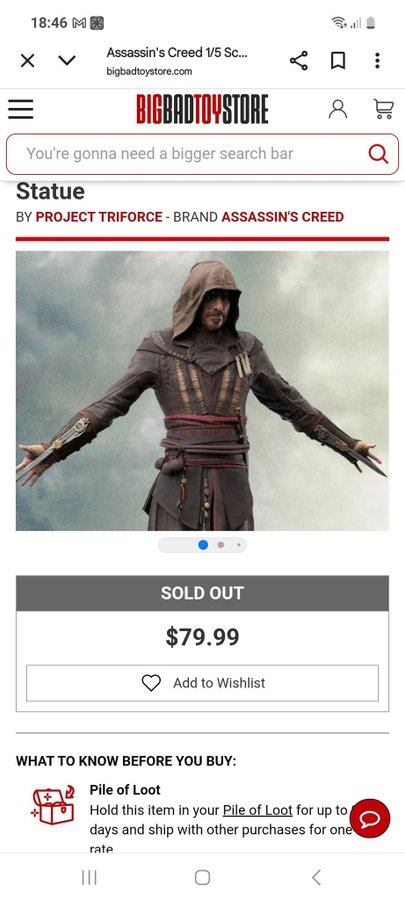Tap the statue product image
The image size is (405, 900).
click(202, 391)
